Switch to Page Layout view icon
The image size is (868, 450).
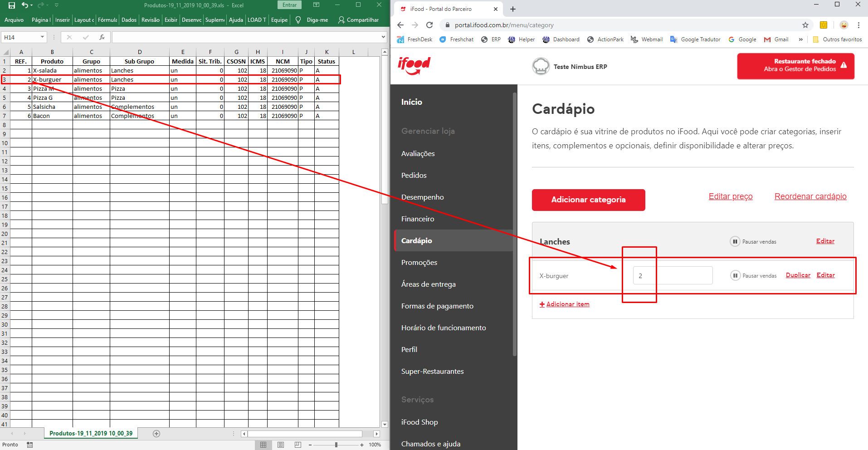[x=281, y=445]
